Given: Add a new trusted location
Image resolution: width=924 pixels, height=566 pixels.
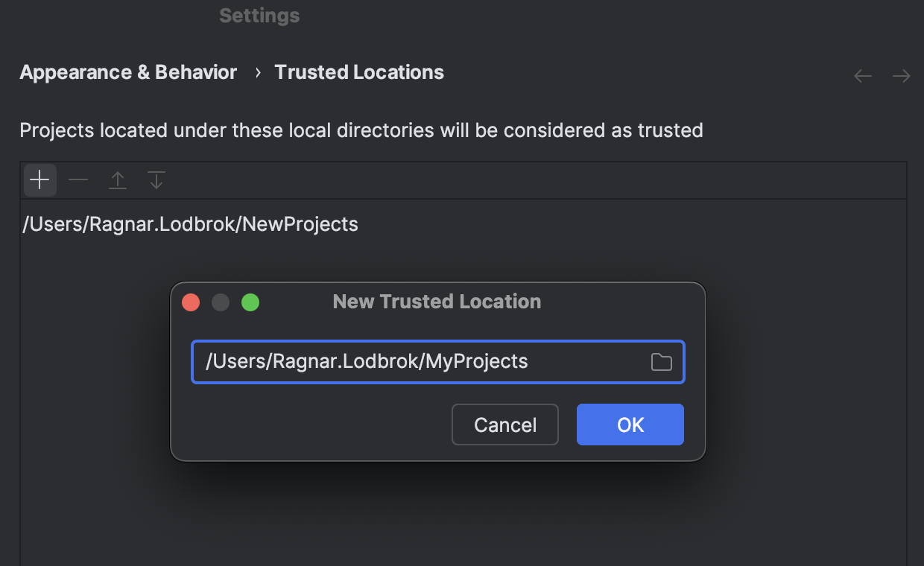Looking at the screenshot, I should 39,179.
